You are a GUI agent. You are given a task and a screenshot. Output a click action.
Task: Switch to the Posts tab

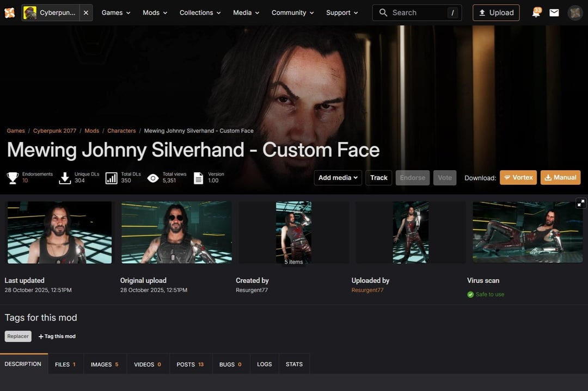click(190, 364)
